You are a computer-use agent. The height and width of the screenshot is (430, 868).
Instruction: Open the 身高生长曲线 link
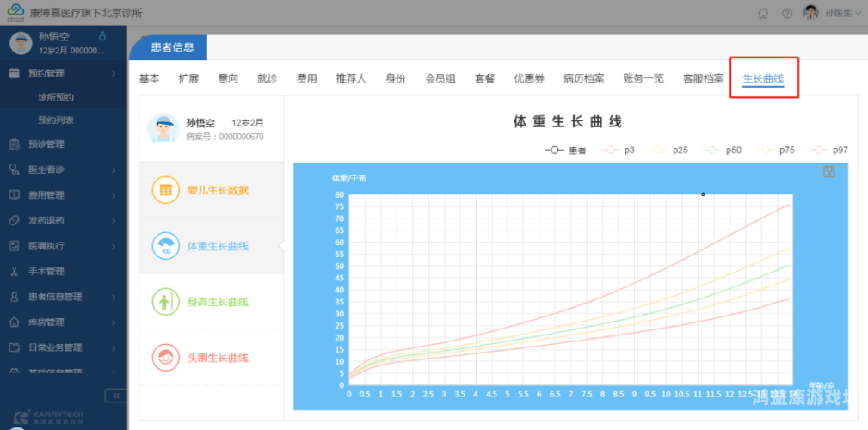coord(219,302)
